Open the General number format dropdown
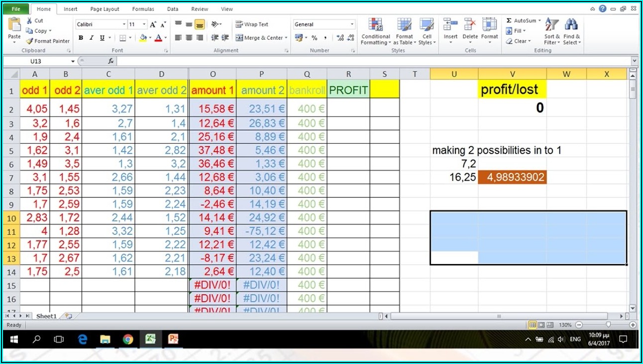643x364 pixels. click(352, 24)
